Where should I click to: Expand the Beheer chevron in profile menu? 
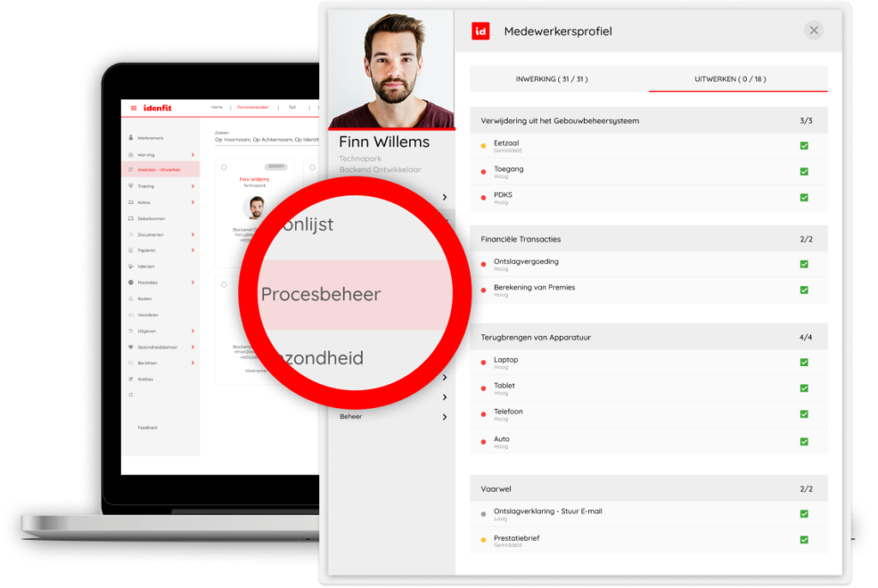pyautogui.click(x=444, y=417)
